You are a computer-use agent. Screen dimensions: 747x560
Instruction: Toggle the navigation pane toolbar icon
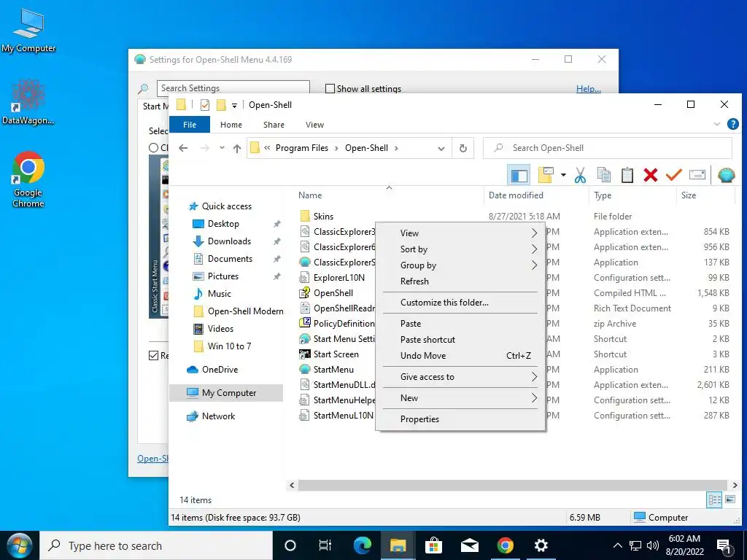519,175
